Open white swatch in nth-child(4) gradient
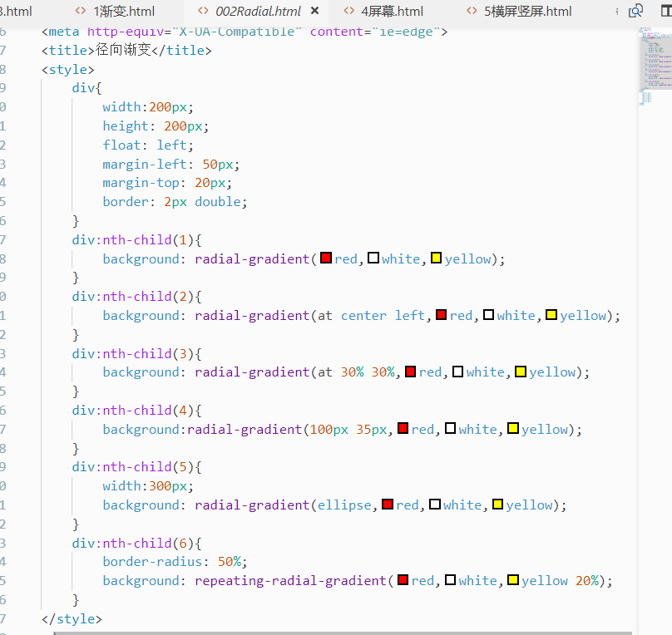Viewport: 672px width, 635px height. pos(450,428)
